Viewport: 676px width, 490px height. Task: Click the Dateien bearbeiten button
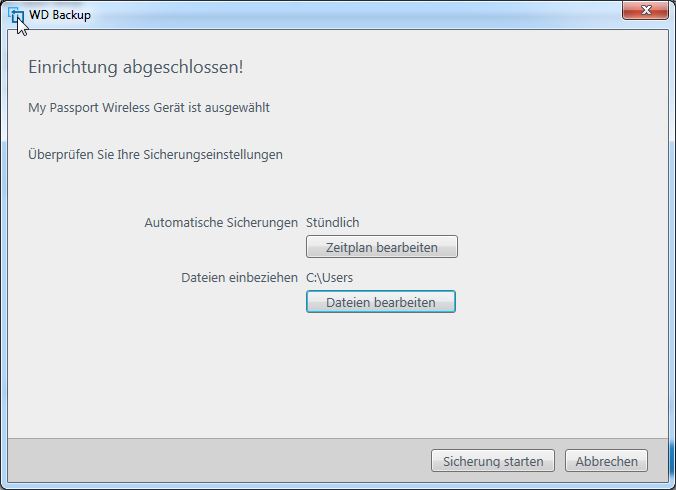[381, 302]
